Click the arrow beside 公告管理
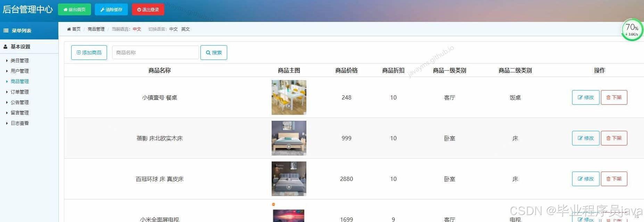644x222 pixels. (7, 102)
